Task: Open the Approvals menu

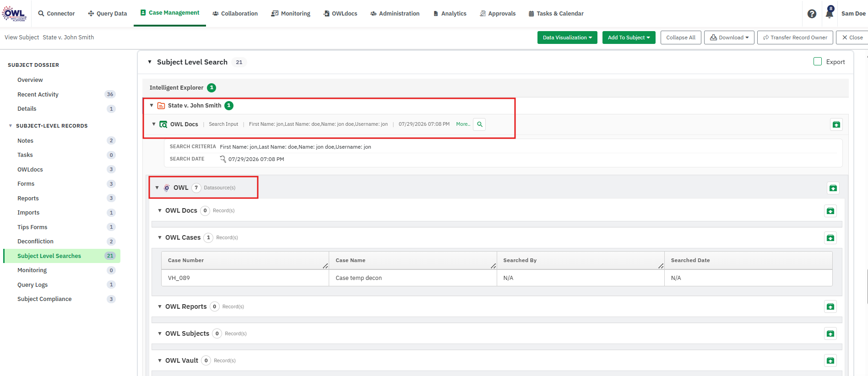Action: (498, 14)
